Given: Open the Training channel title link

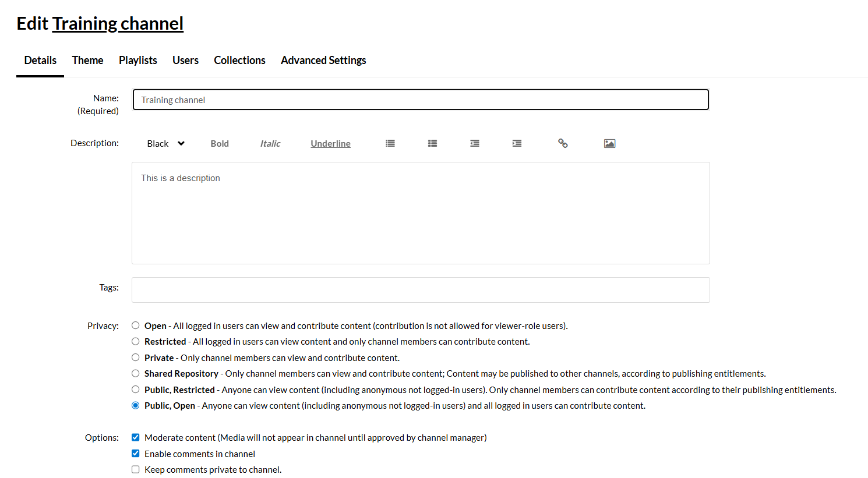Looking at the screenshot, I should click(x=118, y=24).
